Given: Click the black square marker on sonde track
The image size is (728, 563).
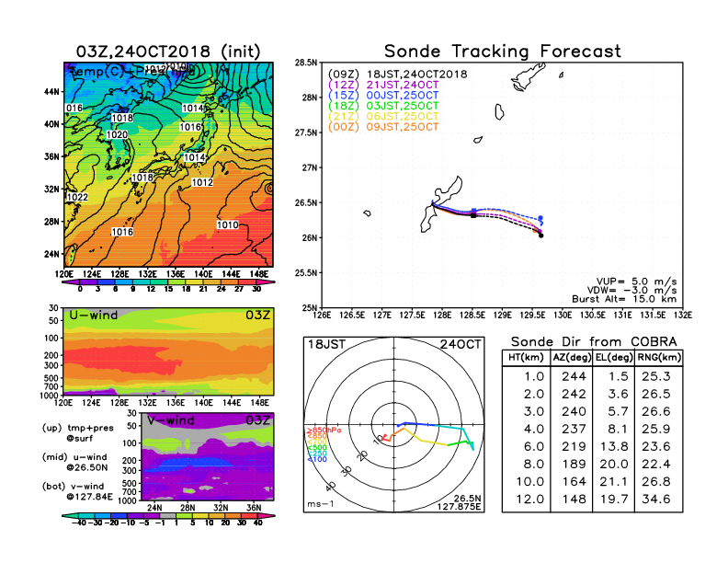Looking at the screenshot, I should point(473,215).
